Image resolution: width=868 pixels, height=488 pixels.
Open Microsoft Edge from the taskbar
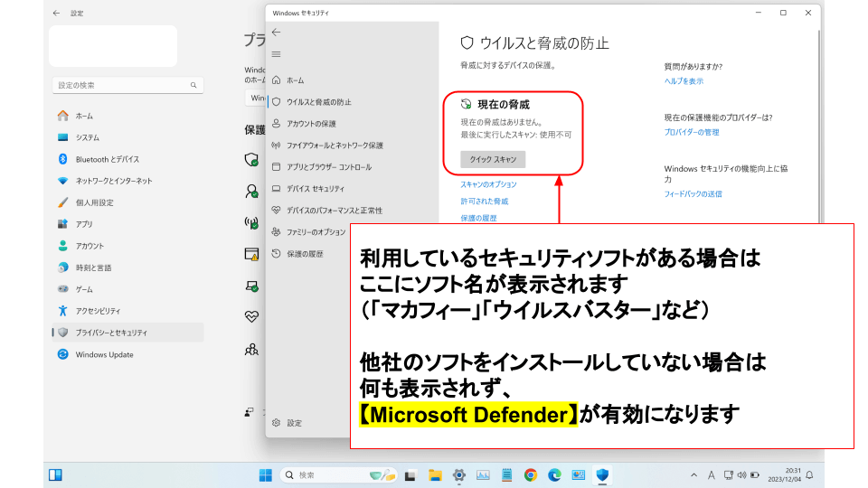pyautogui.click(x=553, y=474)
